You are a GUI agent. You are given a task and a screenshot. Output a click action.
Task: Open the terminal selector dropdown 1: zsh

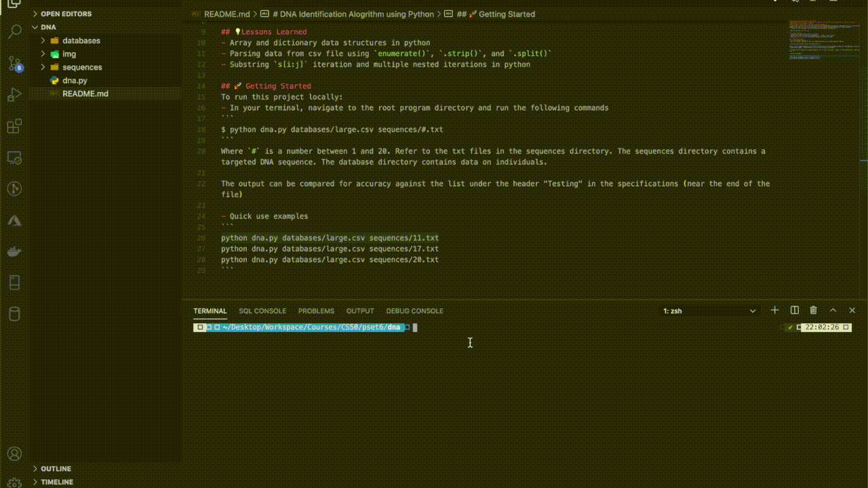pos(709,311)
